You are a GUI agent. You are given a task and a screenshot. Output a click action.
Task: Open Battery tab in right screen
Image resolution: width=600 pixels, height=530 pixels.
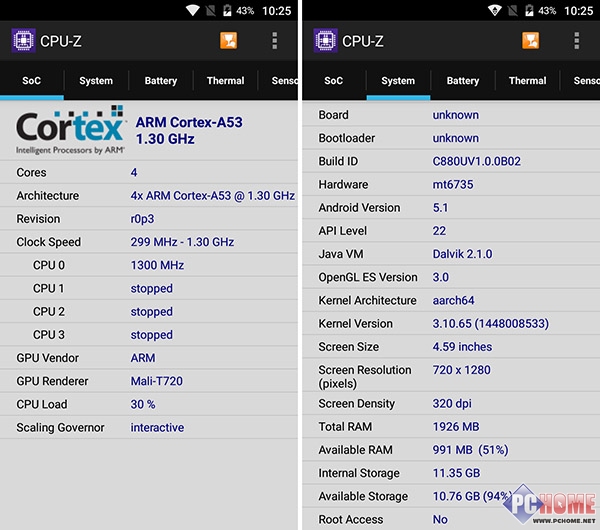click(463, 81)
